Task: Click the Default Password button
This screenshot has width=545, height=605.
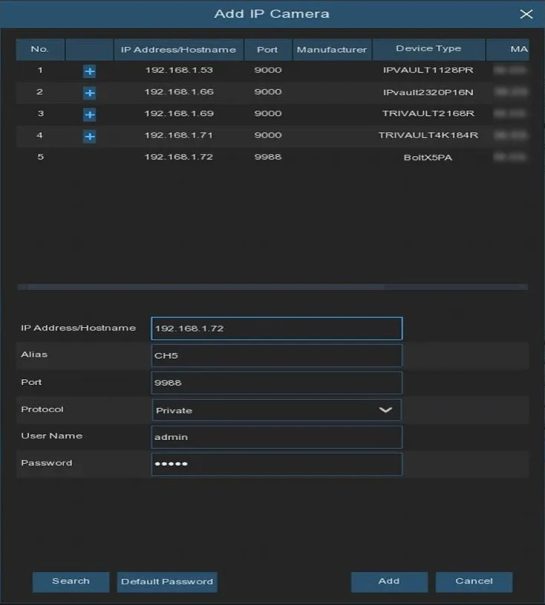Action: tap(167, 581)
